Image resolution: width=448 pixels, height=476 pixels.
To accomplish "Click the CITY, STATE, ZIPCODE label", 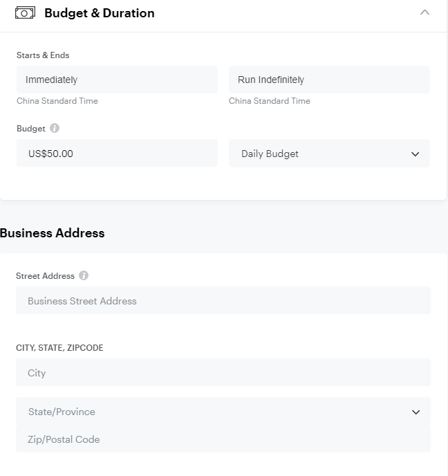I will [x=59, y=348].
